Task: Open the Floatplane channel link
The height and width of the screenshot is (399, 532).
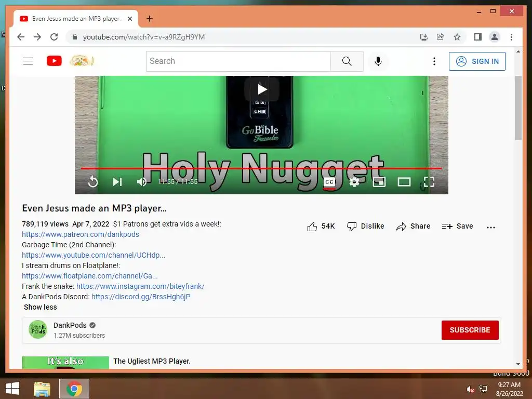Action: pyautogui.click(x=89, y=276)
